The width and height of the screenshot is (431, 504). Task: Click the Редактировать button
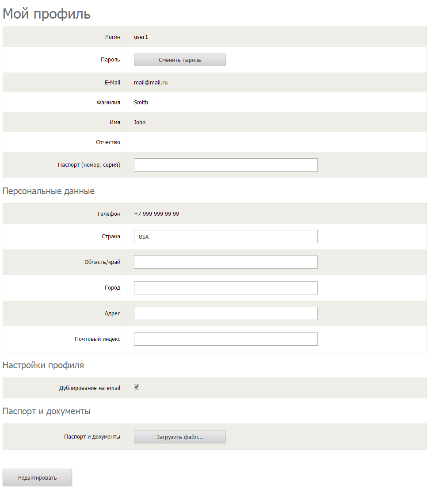[x=37, y=477]
